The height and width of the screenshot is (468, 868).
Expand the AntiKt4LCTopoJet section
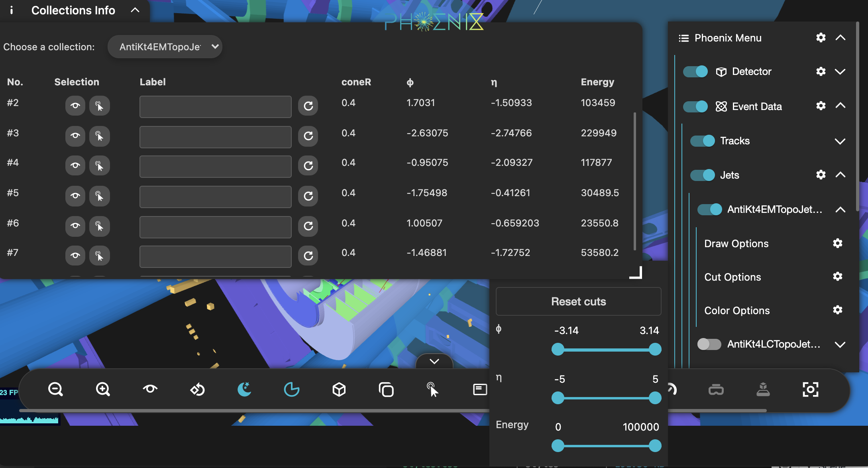841,344
